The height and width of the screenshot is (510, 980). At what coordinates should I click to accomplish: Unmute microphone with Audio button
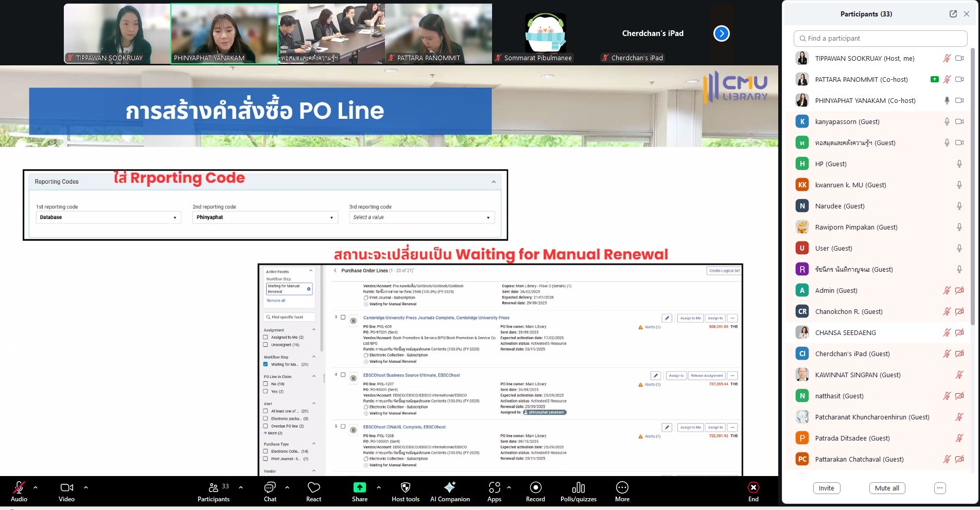pos(19,488)
